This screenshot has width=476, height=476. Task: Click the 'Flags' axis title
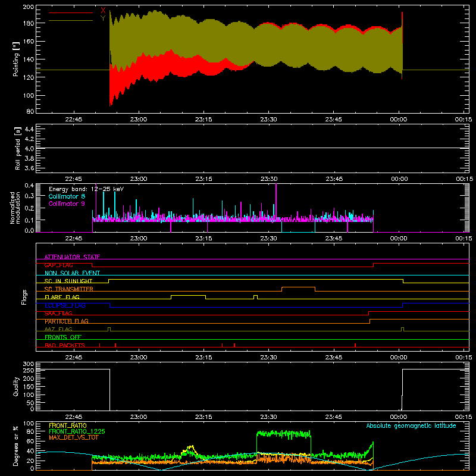tap(24, 297)
